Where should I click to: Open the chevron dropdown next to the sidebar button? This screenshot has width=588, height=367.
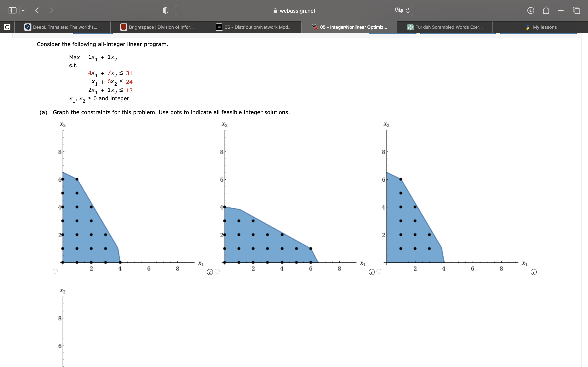click(x=23, y=10)
